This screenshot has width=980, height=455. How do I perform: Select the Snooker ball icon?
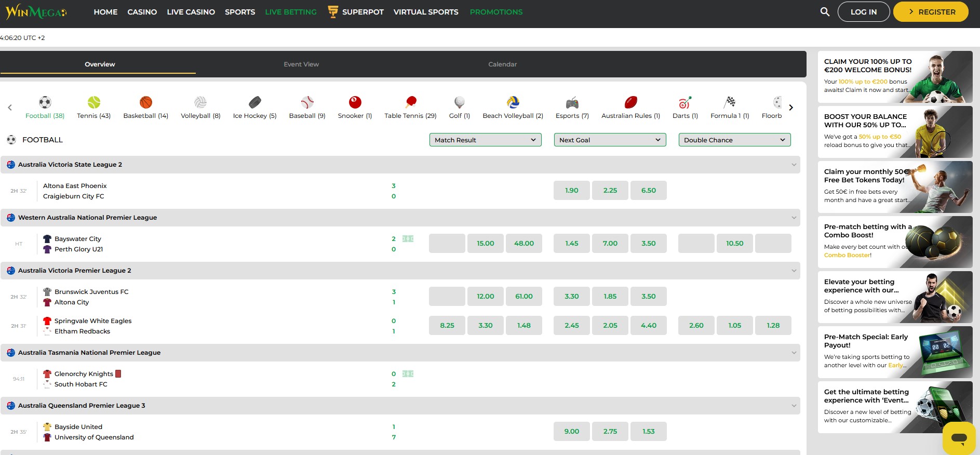355,102
